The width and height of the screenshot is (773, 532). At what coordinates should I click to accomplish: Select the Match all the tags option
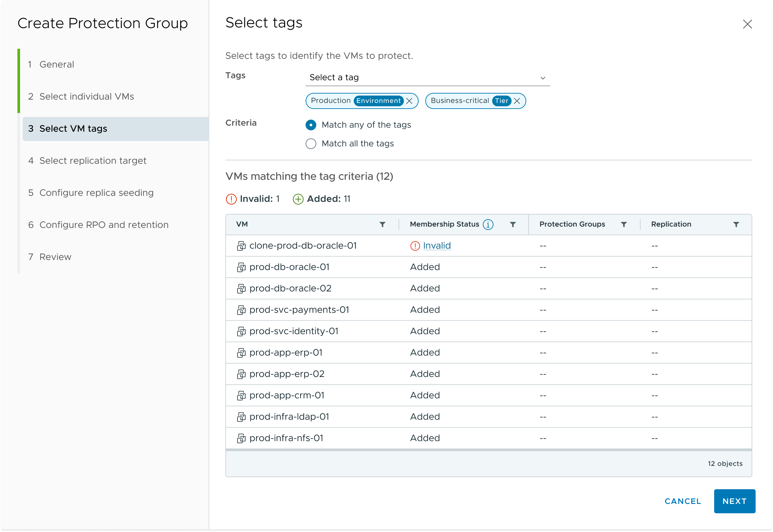click(311, 144)
